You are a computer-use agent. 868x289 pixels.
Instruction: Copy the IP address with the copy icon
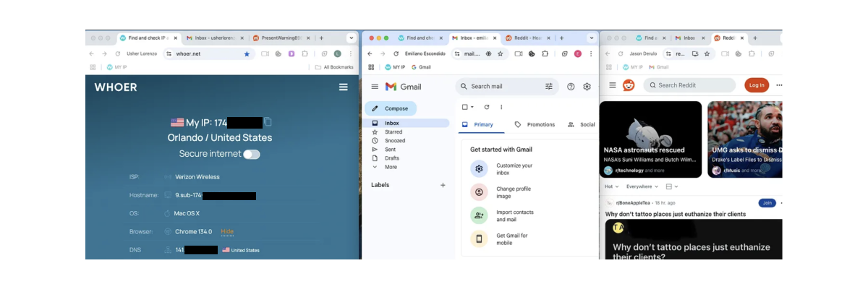pyautogui.click(x=268, y=122)
